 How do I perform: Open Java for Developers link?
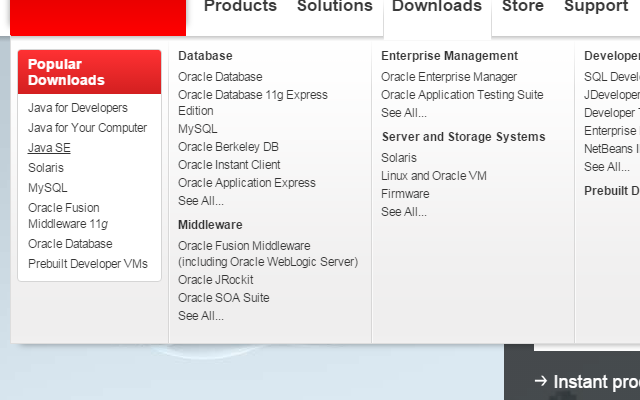(x=78, y=108)
